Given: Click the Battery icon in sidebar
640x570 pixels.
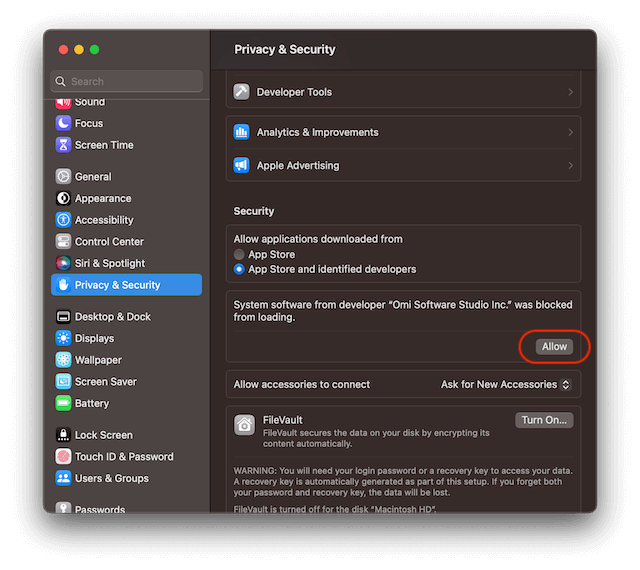Looking at the screenshot, I should (x=64, y=403).
